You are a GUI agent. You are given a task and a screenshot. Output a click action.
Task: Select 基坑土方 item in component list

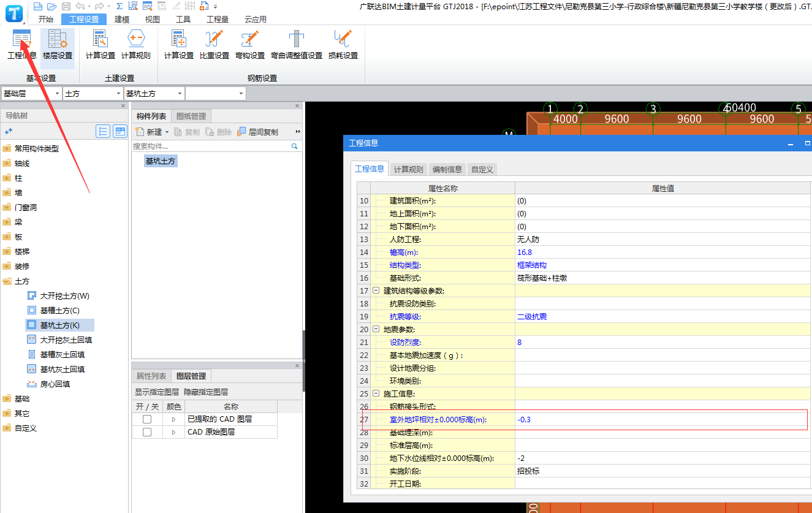click(161, 161)
